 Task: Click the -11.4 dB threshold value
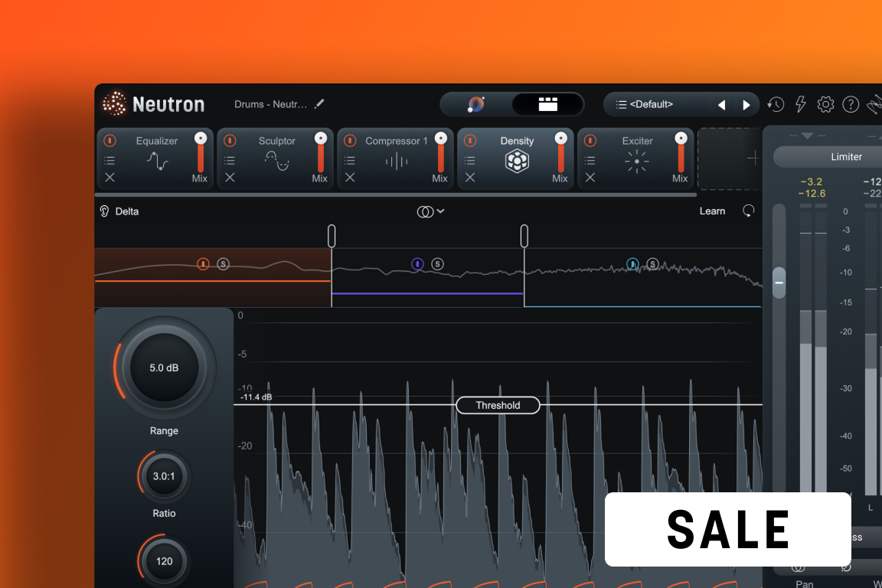pos(256,397)
